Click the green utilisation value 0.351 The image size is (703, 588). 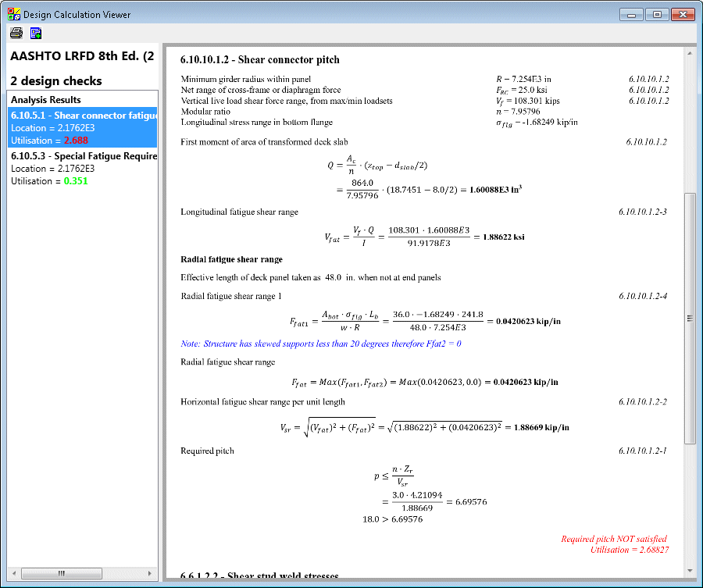click(x=77, y=181)
